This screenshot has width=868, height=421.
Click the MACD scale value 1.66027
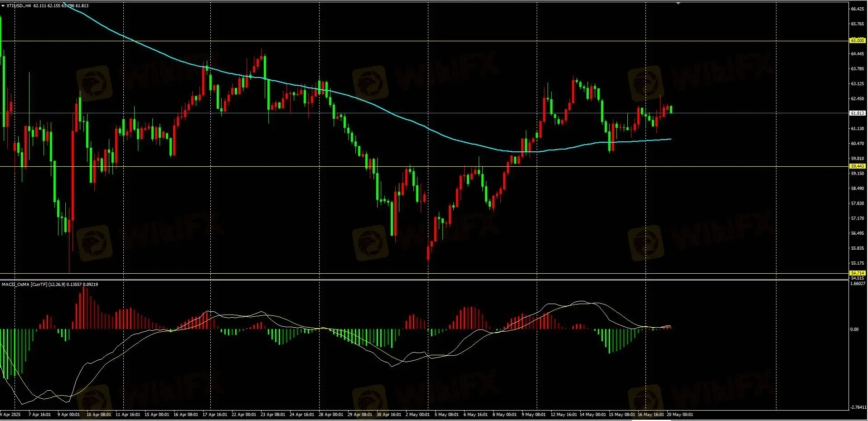tap(858, 284)
